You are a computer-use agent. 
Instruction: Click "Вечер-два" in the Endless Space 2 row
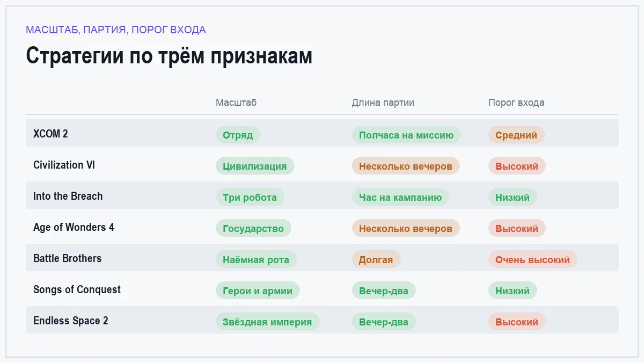(x=384, y=322)
